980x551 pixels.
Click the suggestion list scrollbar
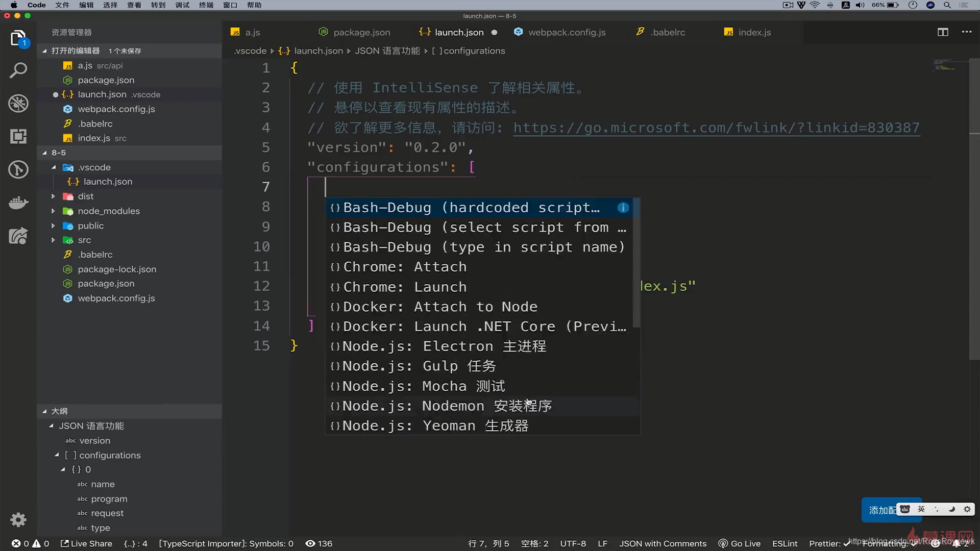pyautogui.click(x=636, y=263)
